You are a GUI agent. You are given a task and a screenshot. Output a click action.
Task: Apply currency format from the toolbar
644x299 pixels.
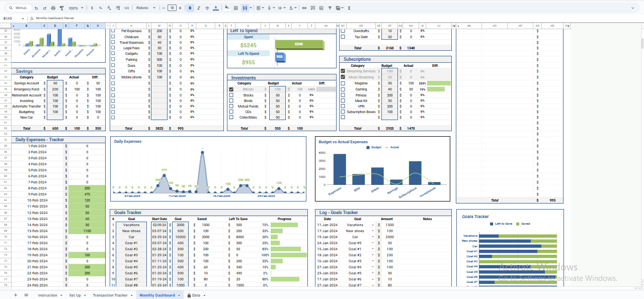tap(92, 8)
